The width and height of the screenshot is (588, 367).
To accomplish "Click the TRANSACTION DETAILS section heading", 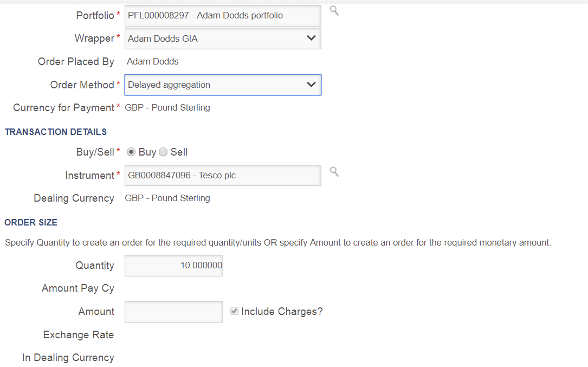I will point(56,132).
